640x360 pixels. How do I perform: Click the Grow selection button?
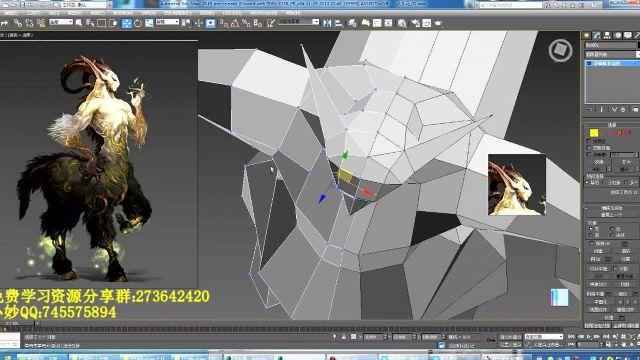click(627, 162)
